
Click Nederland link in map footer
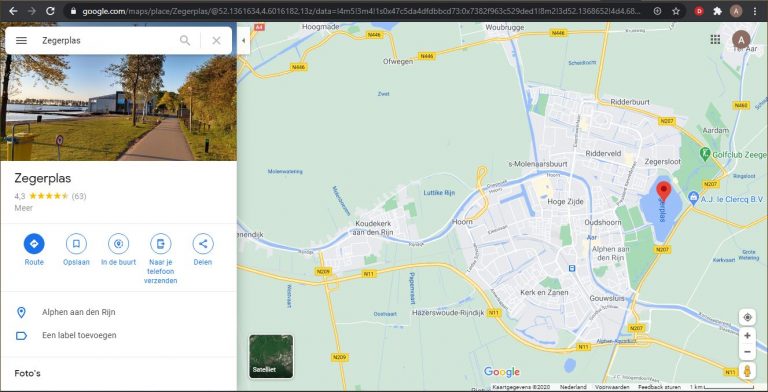(x=573, y=387)
